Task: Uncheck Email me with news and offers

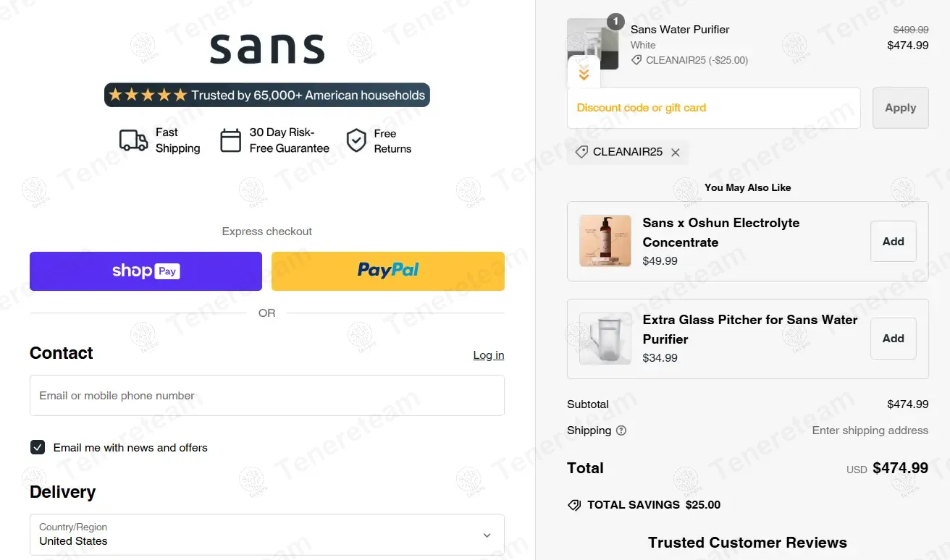Action: point(38,447)
